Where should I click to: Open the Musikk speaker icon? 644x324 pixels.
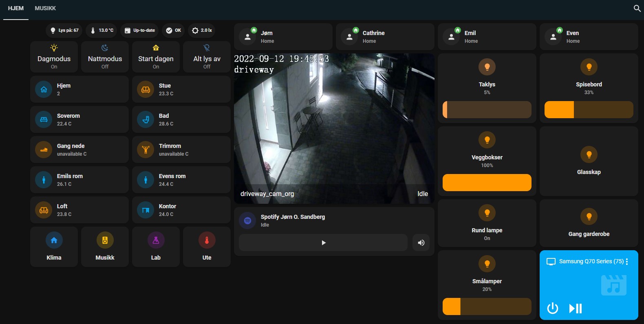coord(105,240)
